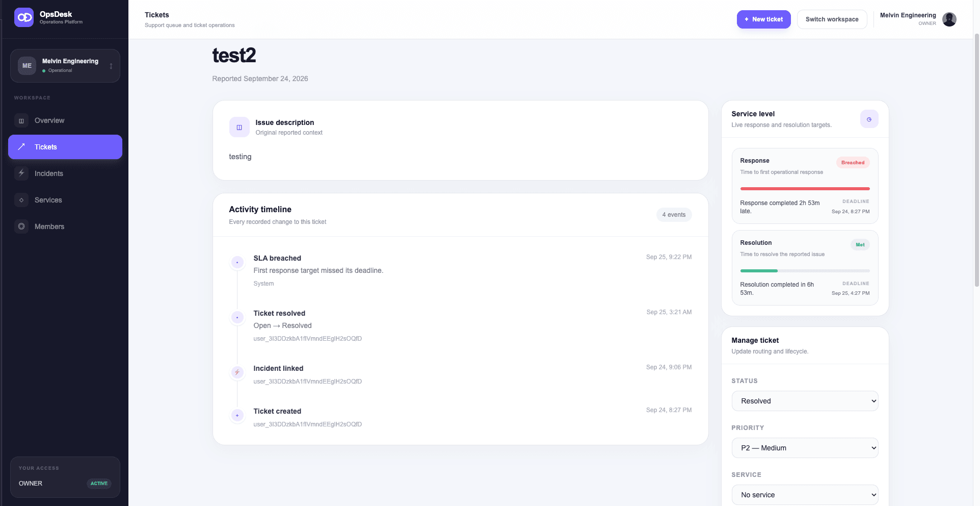Open the Priority dropdown showing P2 — Medium

click(x=805, y=448)
